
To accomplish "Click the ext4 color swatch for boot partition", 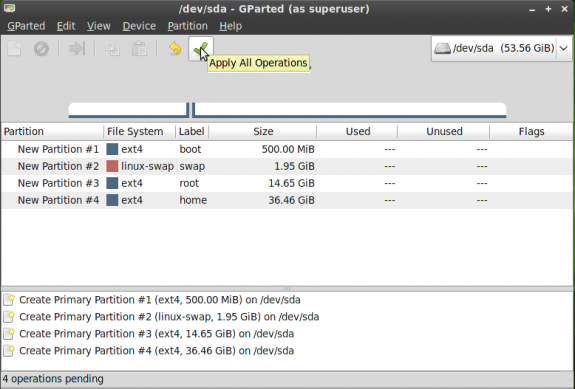I will [112, 149].
